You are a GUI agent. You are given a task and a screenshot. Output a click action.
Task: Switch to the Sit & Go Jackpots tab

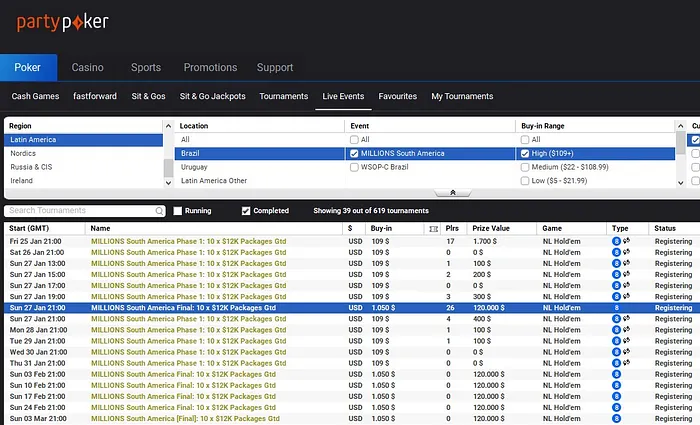(x=212, y=97)
